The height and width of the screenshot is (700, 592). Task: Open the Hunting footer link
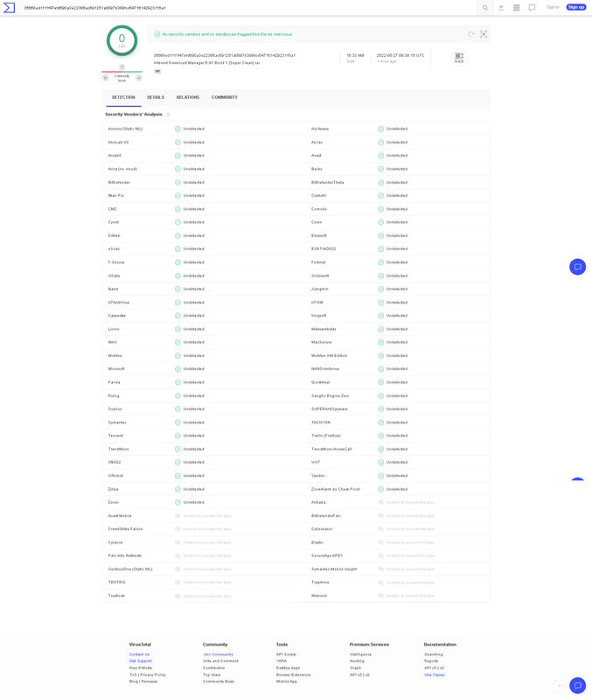(357, 661)
